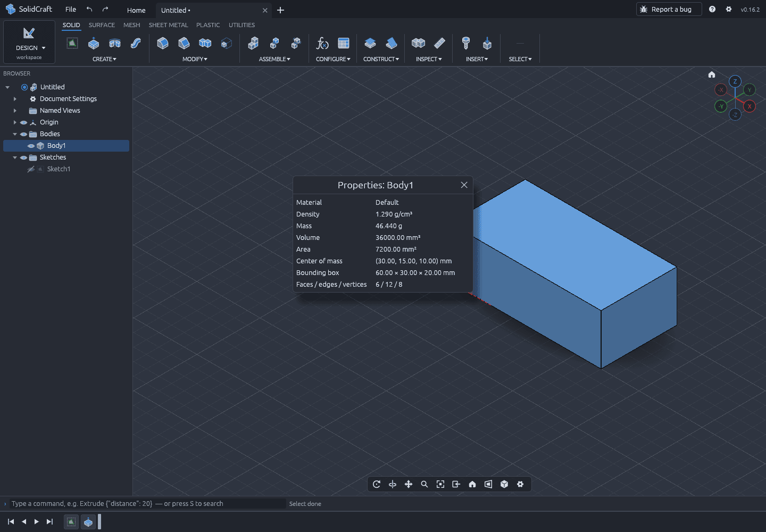Image resolution: width=766 pixels, height=532 pixels.
Task: Click the Fillet tool icon
Action: point(163,44)
